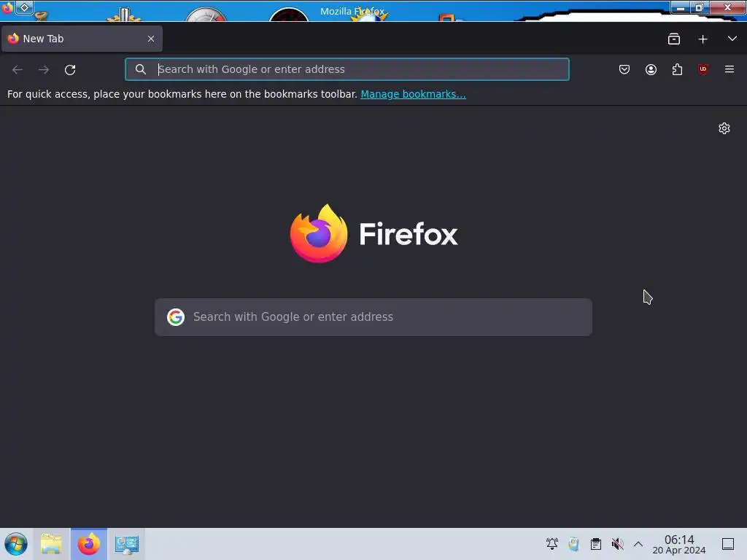This screenshot has height=560, width=747.
Task: Minimize the Mozilla Firefox window
Action: click(x=681, y=7)
